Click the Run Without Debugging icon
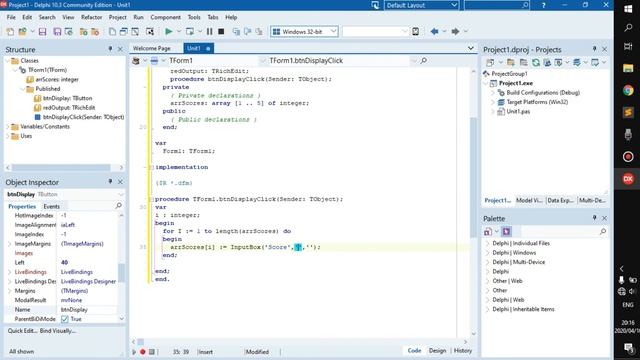640x360 pixels. [190, 31]
